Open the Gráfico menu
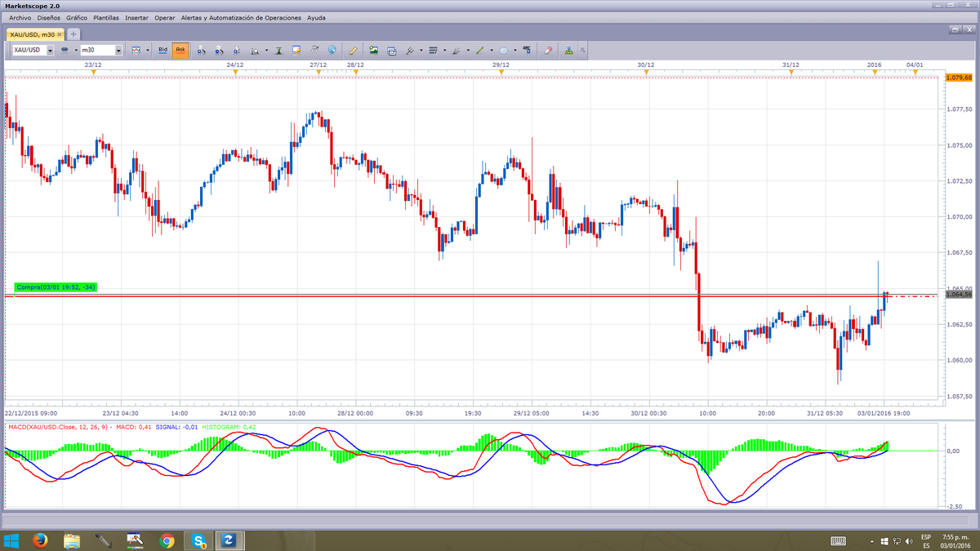This screenshot has height=551, width=980. [77, 17]
